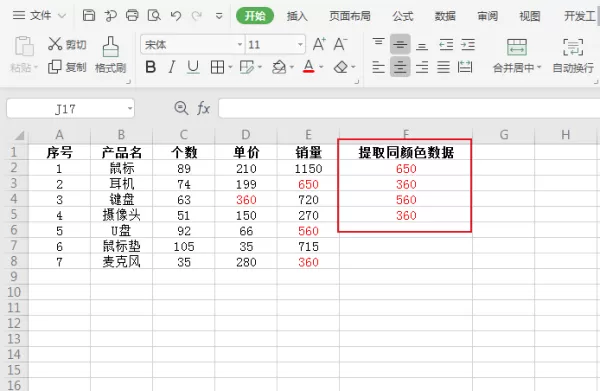Switch to the 开始 tab
Screen dimensions: 600x391
tap(255, 16)
